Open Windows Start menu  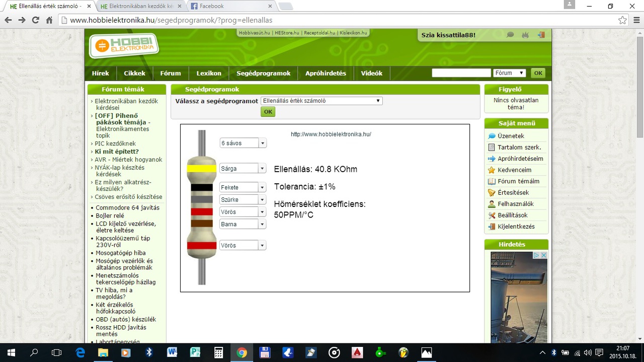[x=10, y=352]
